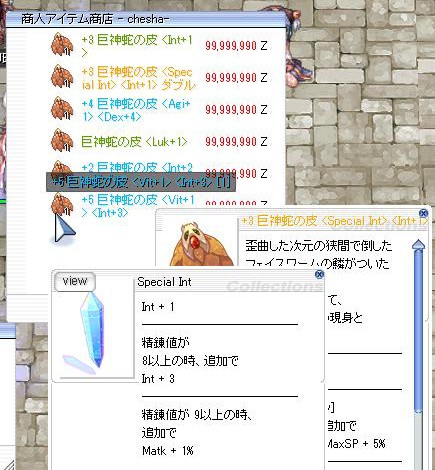This screenshot has width=435, height=470.
Task: Click the blue scrollbar thumb in item description
Action: tap(418, 330)
